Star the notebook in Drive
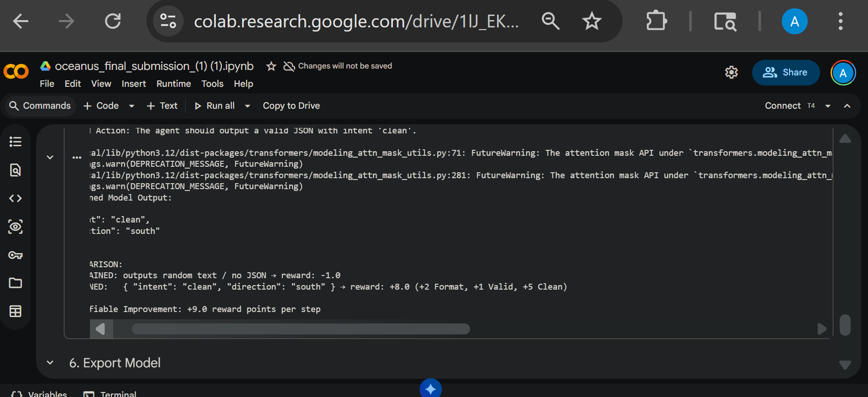The height and width of the screenshot is (397, 868). tap(271, 66)
